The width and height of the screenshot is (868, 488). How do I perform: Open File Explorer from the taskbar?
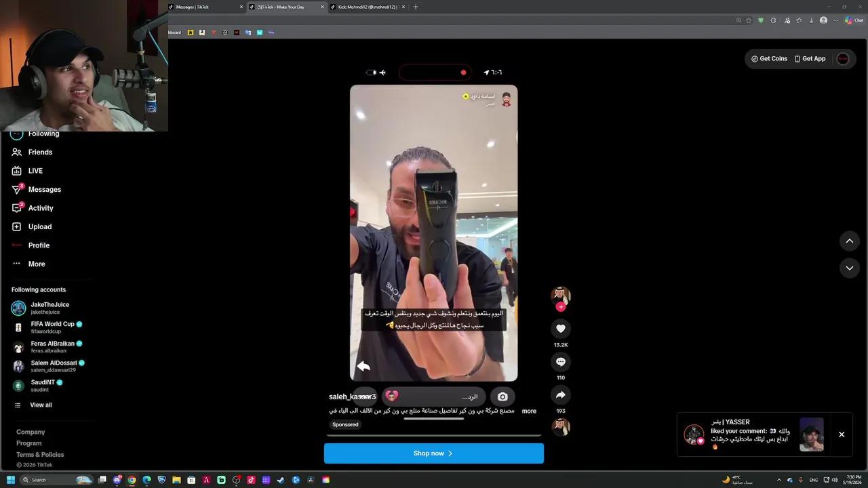click(x=176, y=480)
